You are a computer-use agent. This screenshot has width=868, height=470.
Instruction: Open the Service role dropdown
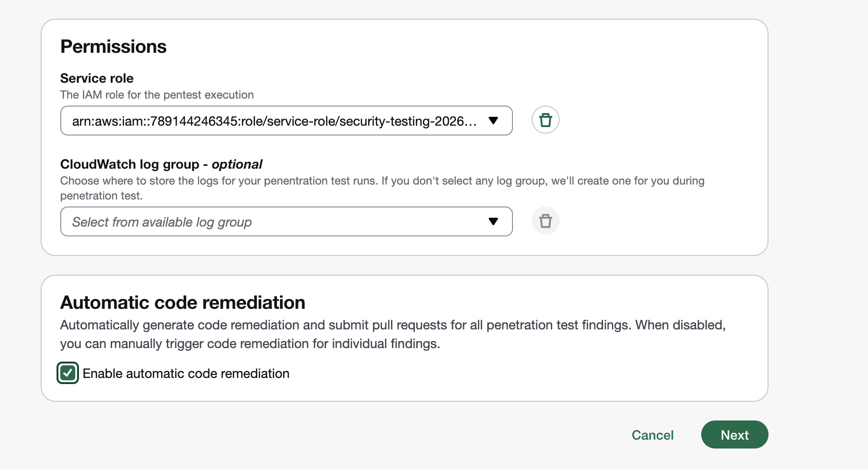(286, 121)
